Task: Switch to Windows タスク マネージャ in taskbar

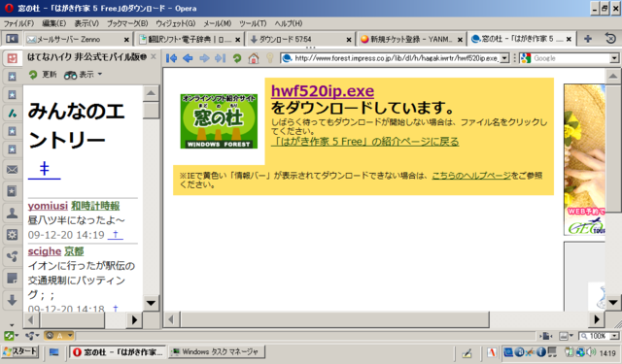Action: tap(217, 351)
